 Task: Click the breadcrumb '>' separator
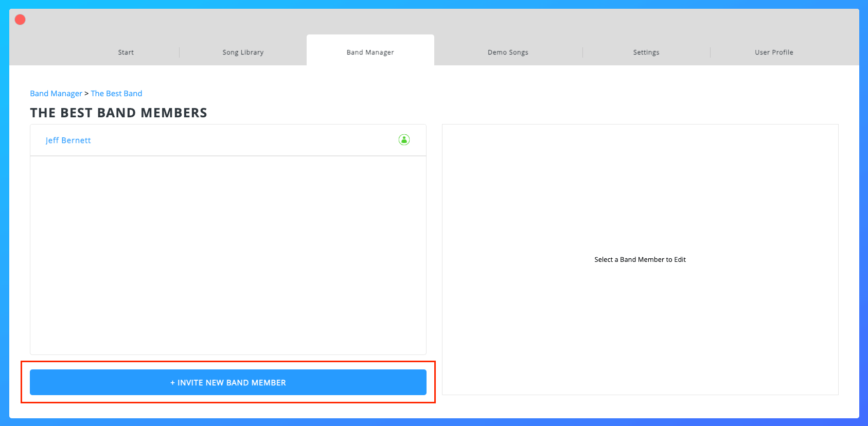(86, 94)
